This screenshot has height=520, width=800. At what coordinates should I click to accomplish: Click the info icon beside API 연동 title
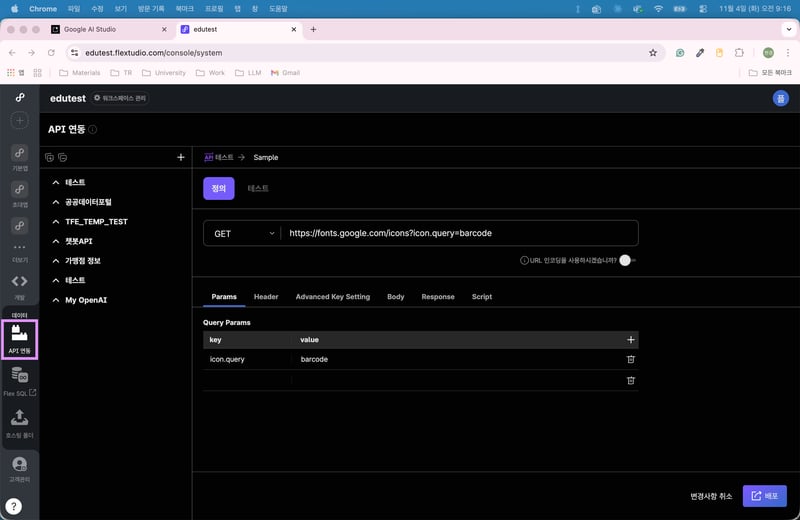point(93,129)
